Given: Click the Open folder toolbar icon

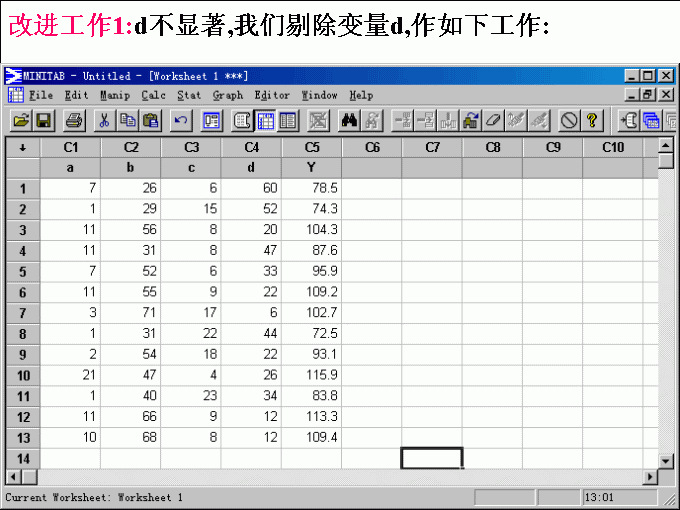Looking at the screenshot, I should point(20,121).
